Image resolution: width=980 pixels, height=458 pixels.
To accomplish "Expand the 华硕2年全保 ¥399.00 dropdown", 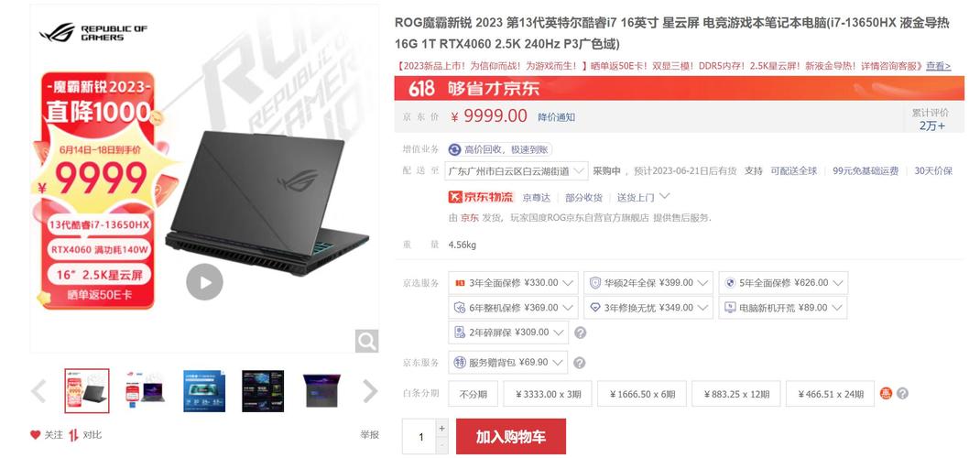I will click(648, 282).
